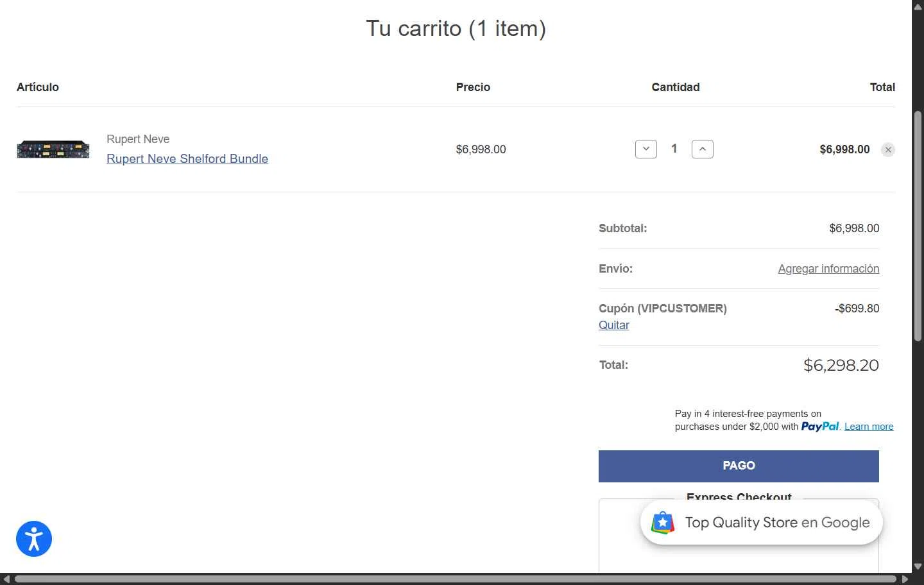This screenshot has width=924, height=585.
Task: Remove Rupert Neve Shelford Bundle from cart
Action: pyautogui.click(x=888, y=149)
